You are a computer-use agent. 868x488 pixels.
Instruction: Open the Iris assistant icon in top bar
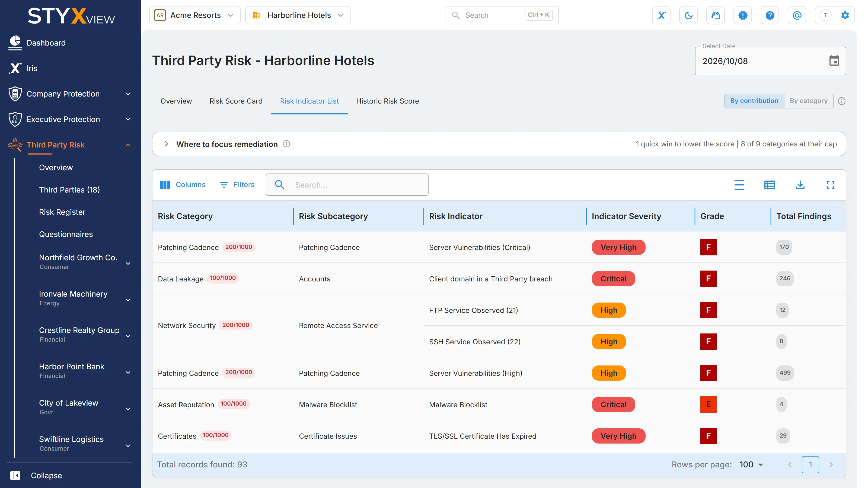coord(661,15)
